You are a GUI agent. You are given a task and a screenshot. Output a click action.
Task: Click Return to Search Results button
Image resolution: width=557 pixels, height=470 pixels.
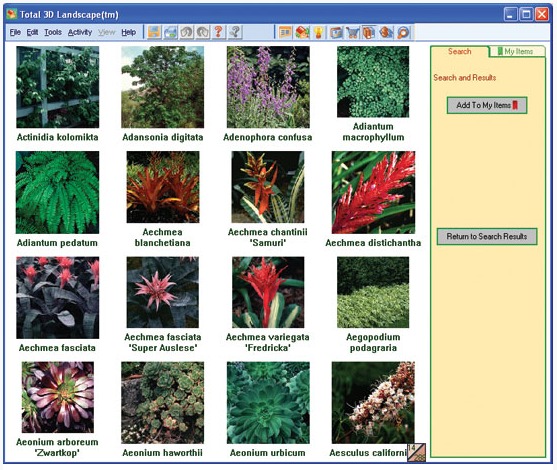[487, 237]
